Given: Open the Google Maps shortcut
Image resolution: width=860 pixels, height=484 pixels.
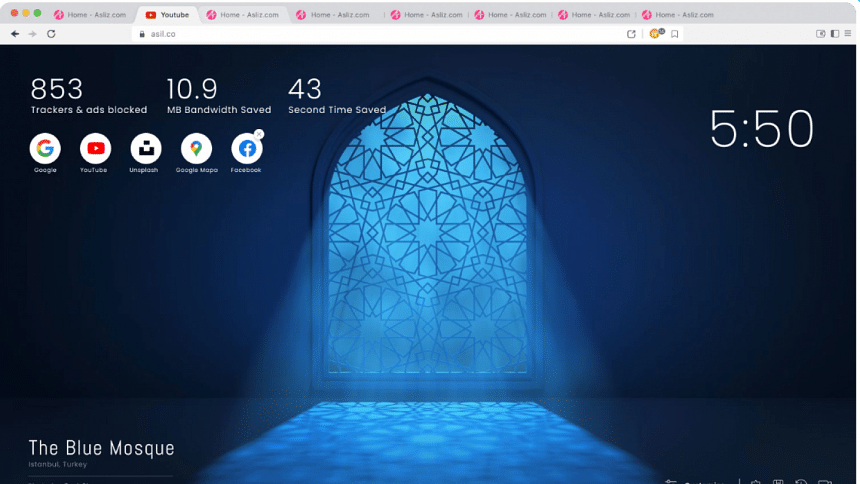Looking at the screenshot, I should pos(196,149).
